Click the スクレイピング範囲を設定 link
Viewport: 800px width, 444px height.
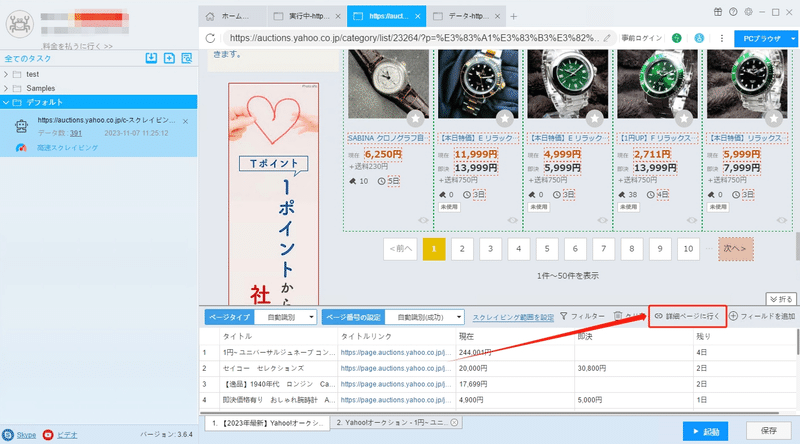[513, 317]
